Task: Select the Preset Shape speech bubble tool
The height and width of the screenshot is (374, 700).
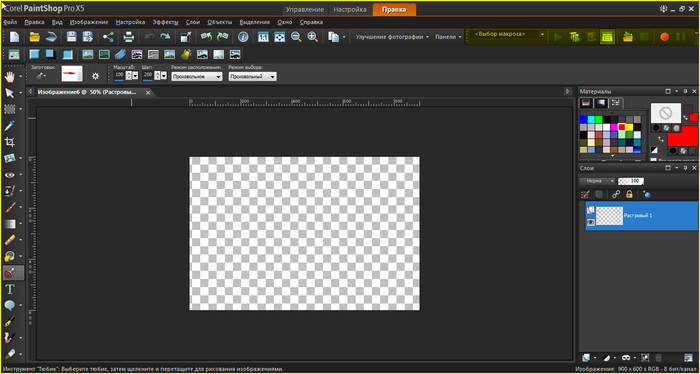Action: pos(9,305)
